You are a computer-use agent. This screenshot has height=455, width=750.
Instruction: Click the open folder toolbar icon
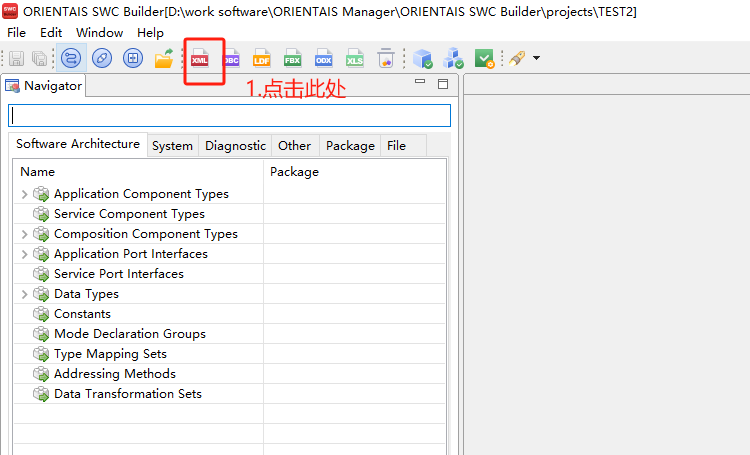pos(163,59)
